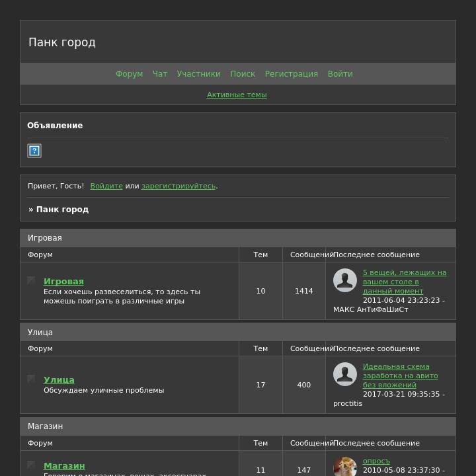Click timestamp 2017-03-21 09:35:35
476x476 pixels.
click(x=401, y=394)
